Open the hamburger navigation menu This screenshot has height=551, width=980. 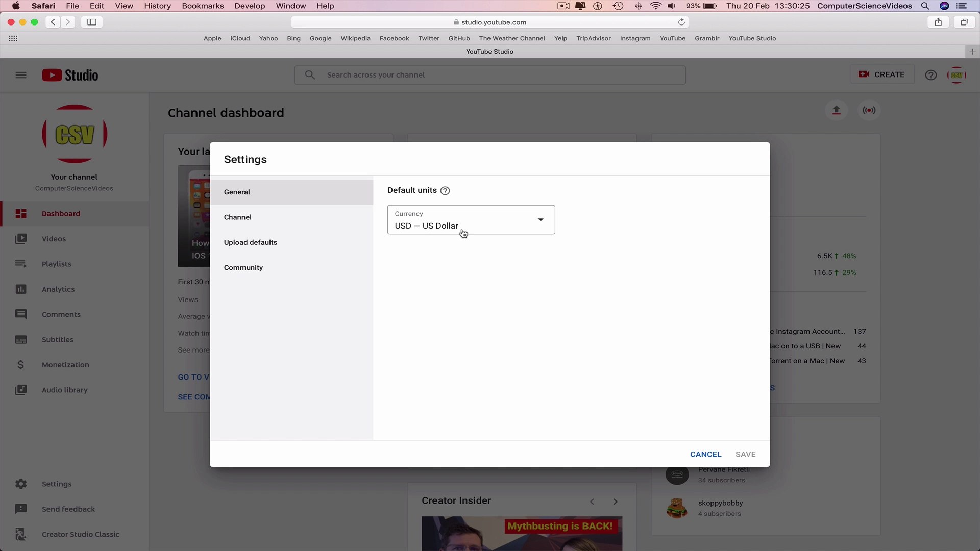coord(21,74)
